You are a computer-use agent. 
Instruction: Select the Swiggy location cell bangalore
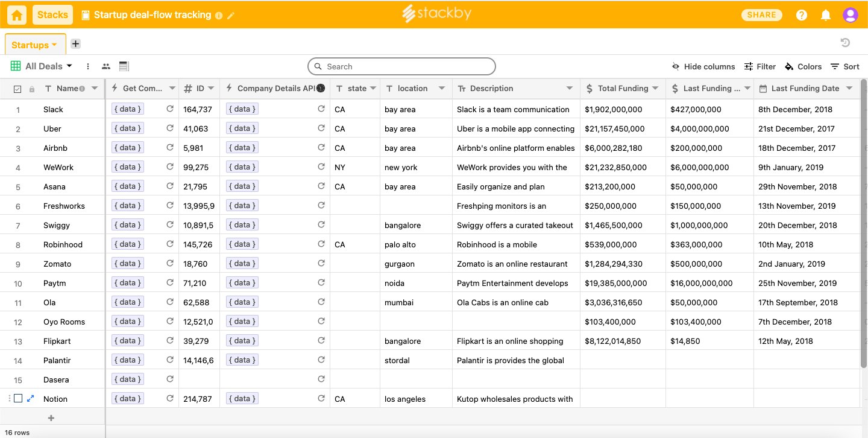tap(416, 225)
